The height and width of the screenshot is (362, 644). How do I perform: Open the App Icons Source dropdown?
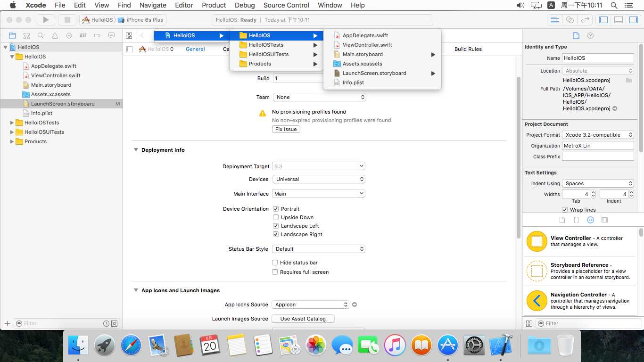[x=311, y=304]
